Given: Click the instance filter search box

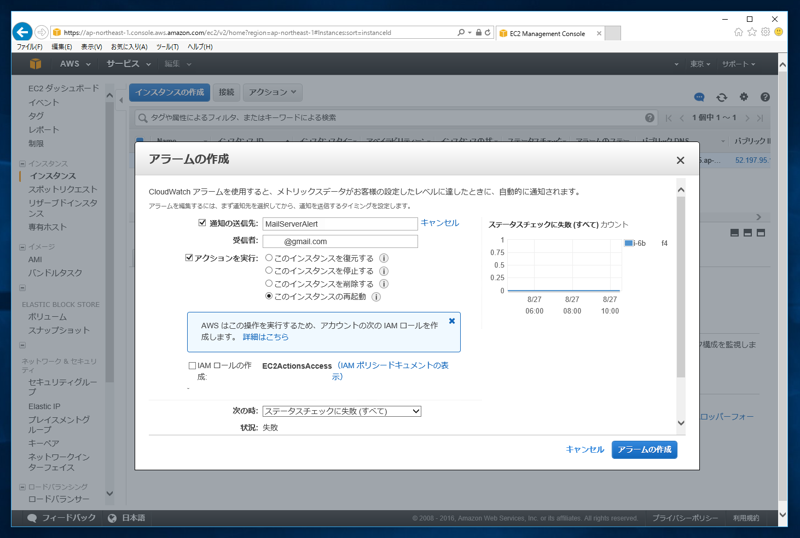Looking at the screenshot, I should click(x=395, y=118).
